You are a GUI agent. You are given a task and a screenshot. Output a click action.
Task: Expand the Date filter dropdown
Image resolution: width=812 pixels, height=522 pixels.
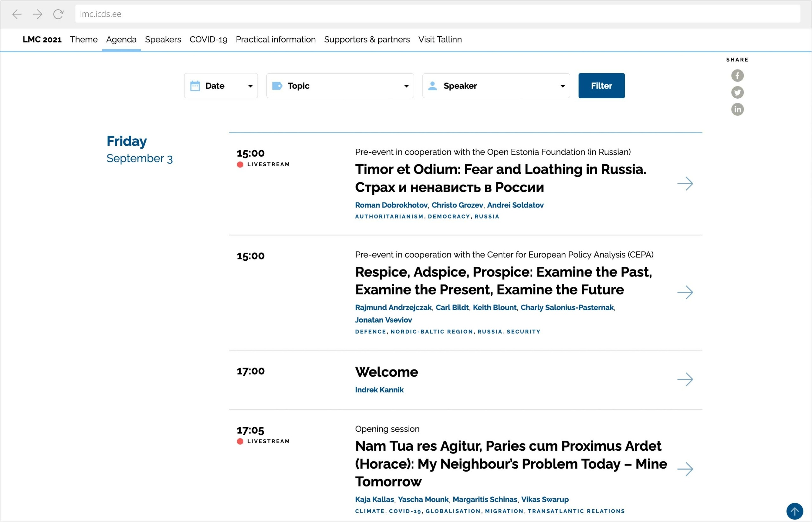(221, 86)
